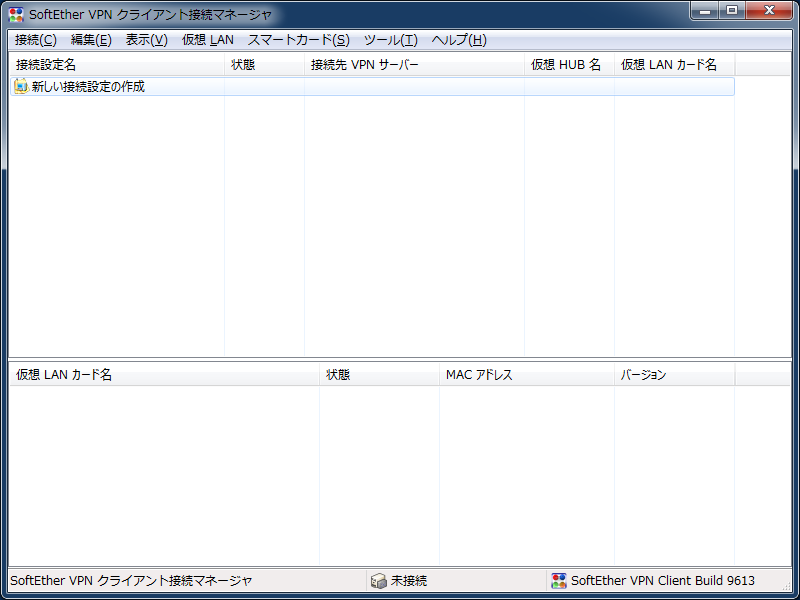Open the スマートカード(S) menu

coord(298,40)
